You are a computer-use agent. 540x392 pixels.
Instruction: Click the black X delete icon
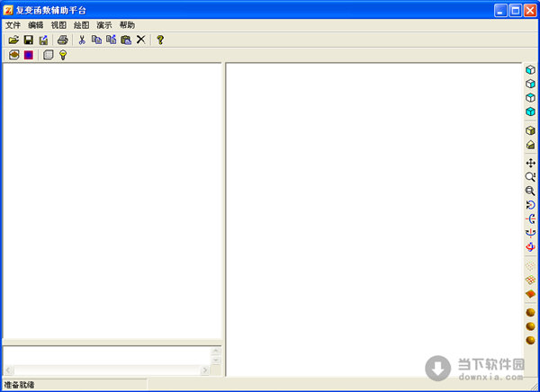click(x=141, y=40)
